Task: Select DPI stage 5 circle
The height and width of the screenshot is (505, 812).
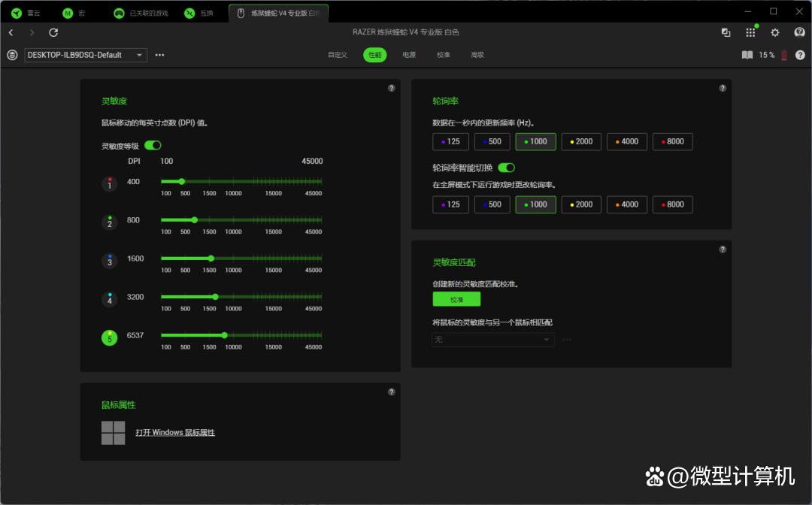Action: (110, 338)
